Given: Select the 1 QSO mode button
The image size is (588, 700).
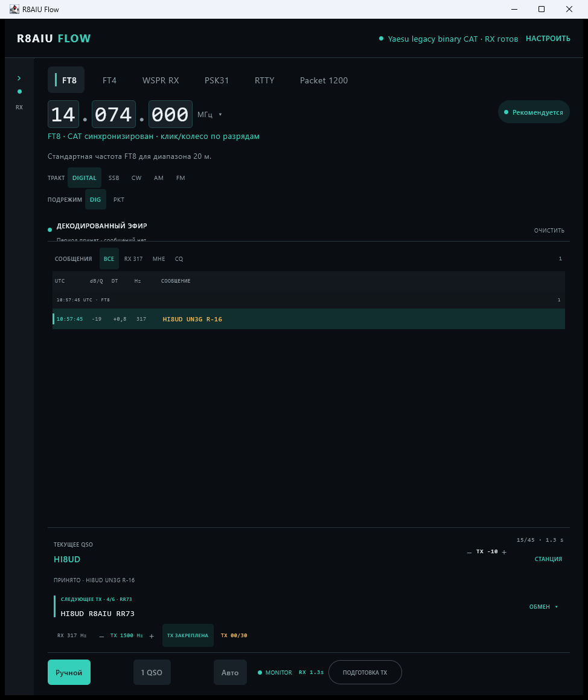Looking at the screenshot, I should (x=152, y=672).
